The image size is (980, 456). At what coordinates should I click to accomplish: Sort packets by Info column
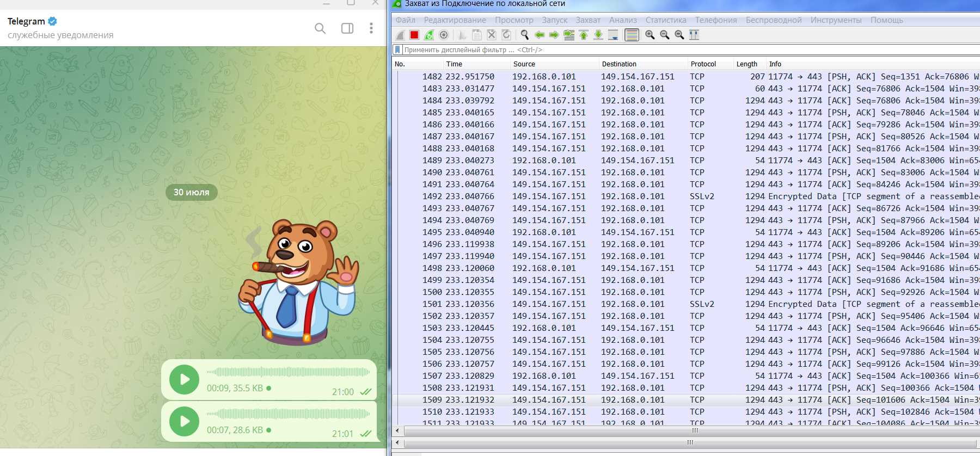(873, 64)
